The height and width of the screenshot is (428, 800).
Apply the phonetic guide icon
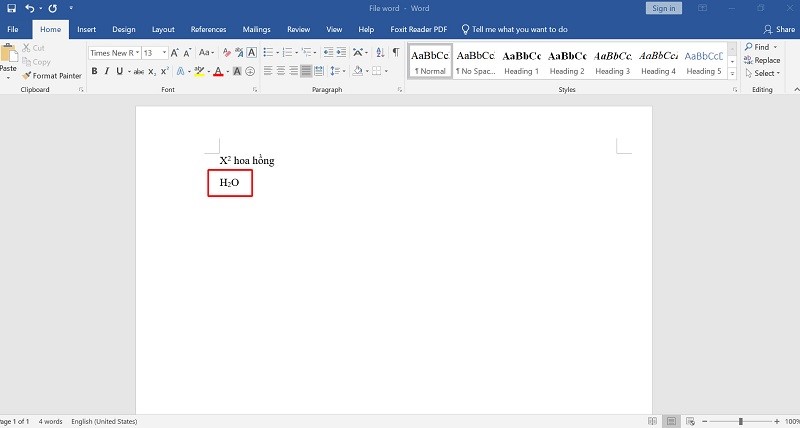[x=239, y=53]
